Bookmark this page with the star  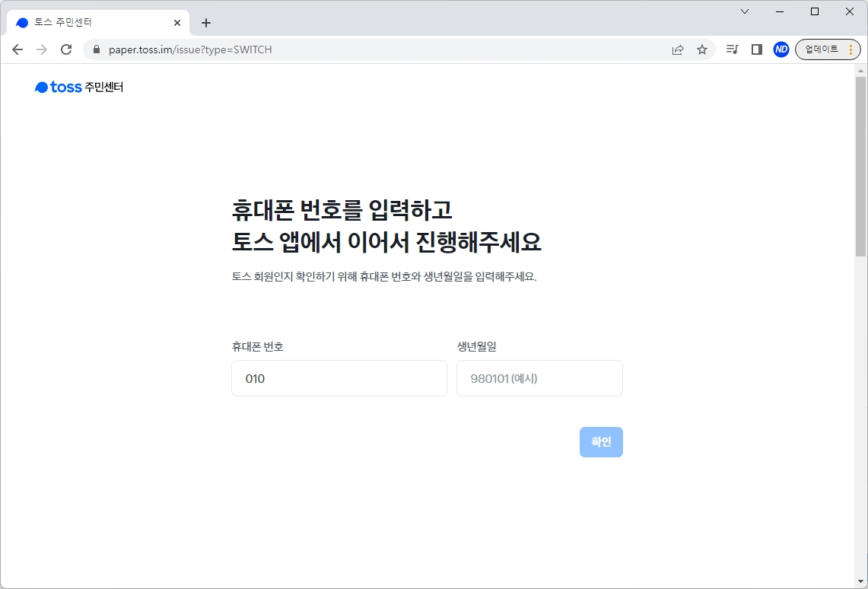[702, 49]
